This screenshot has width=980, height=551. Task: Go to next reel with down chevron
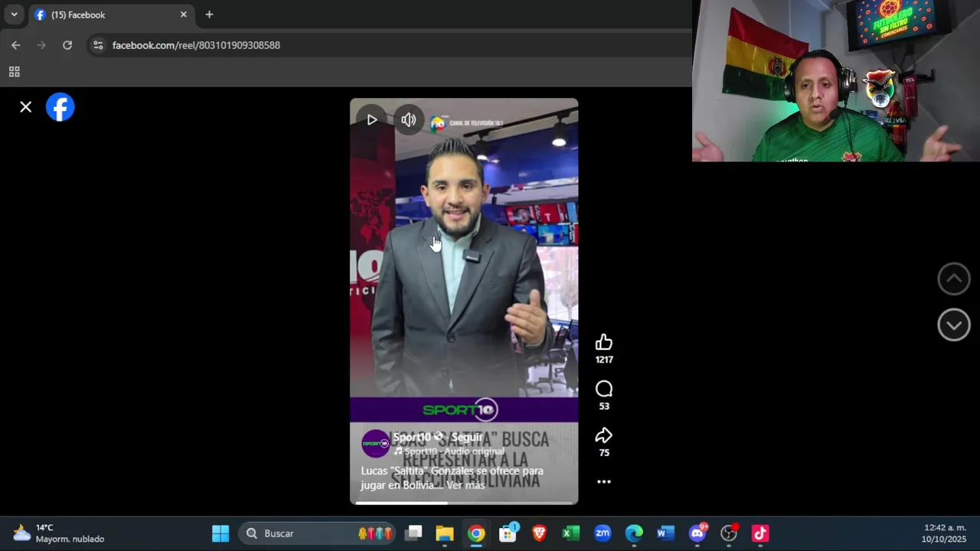click(x=954, y=325)
